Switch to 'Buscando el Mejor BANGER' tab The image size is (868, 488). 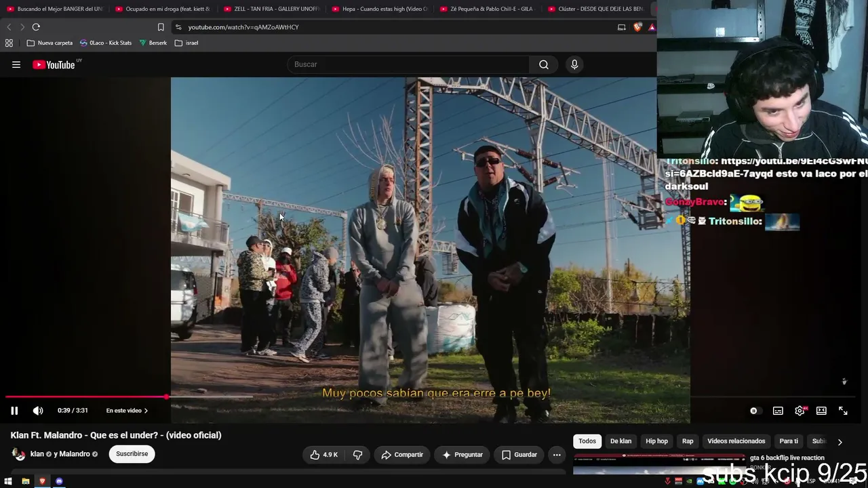[54, 9]
